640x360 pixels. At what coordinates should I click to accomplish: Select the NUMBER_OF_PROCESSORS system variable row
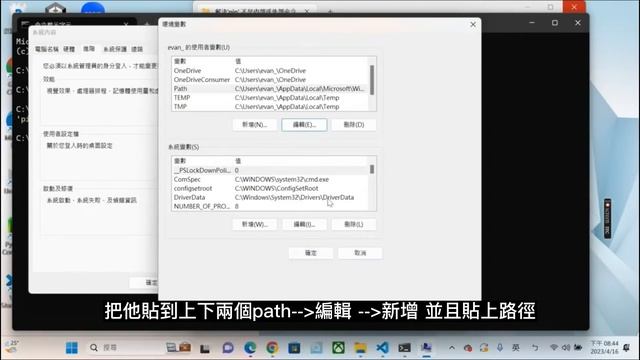pos(270,206)
